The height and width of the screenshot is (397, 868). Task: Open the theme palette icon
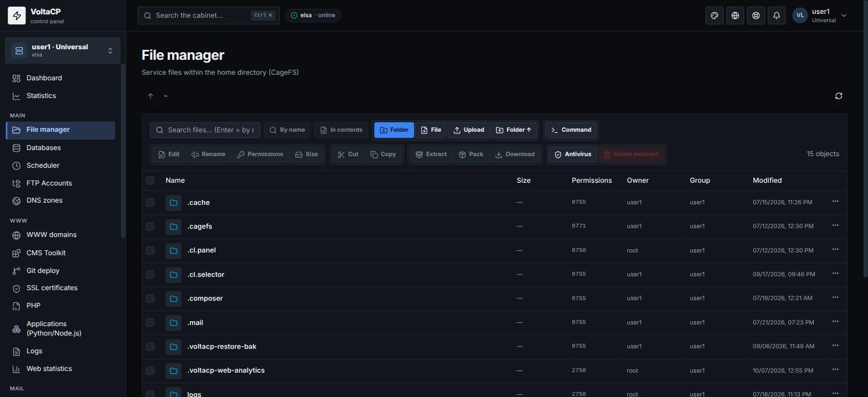click(714, 16)
